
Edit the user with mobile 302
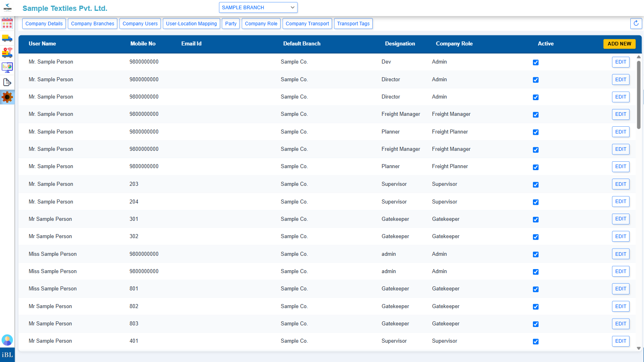(621, 237)
